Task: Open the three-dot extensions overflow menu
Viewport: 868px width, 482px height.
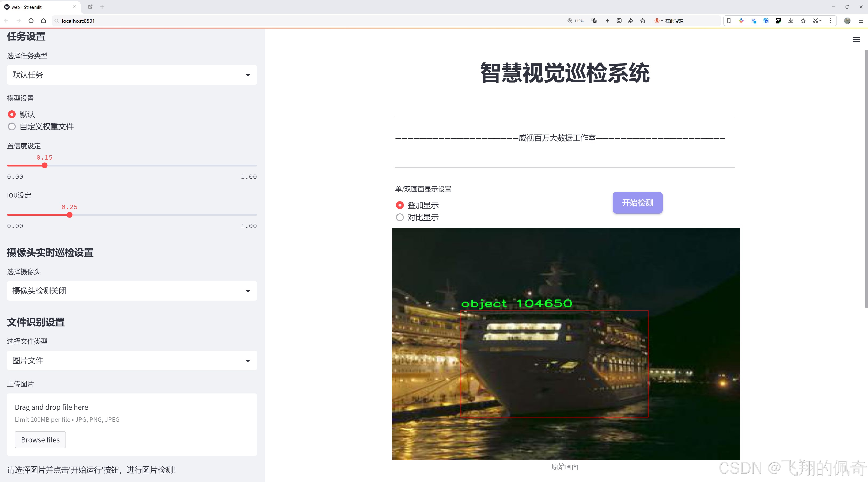Action: pyautogui.click(x=831, y=20)
